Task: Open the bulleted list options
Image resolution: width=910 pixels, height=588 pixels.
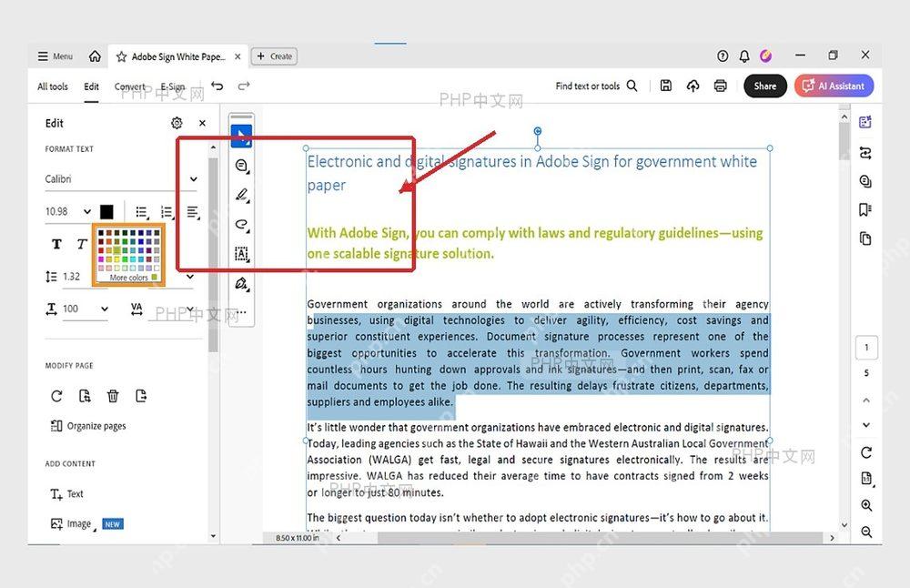Action: click(x=142, y=212)
